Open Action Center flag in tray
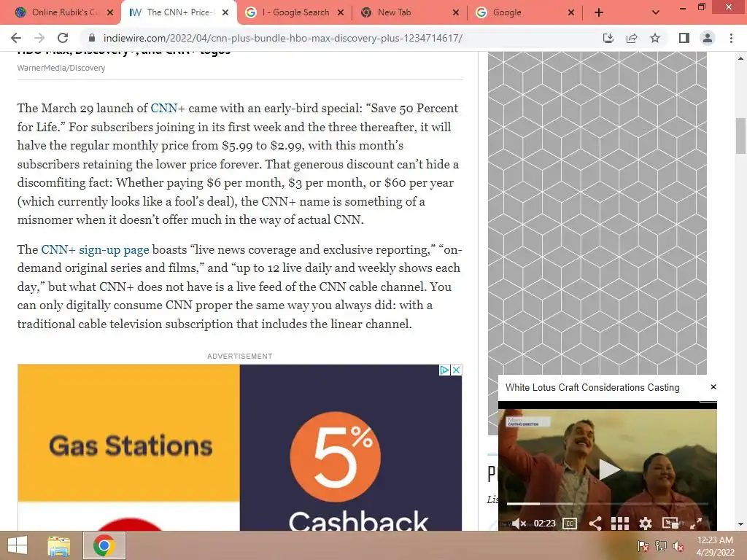The height and width of the screenshot is (560, 747). tap(643, 546)
